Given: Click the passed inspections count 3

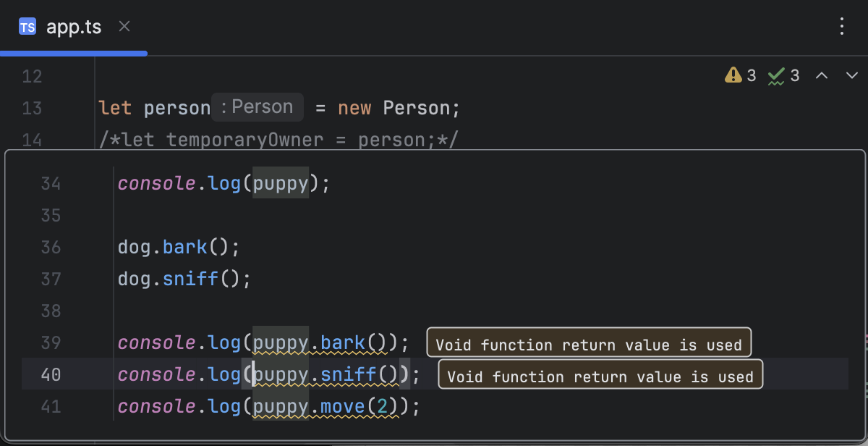Looking at the screenshot, I should [x=796, y=75].
